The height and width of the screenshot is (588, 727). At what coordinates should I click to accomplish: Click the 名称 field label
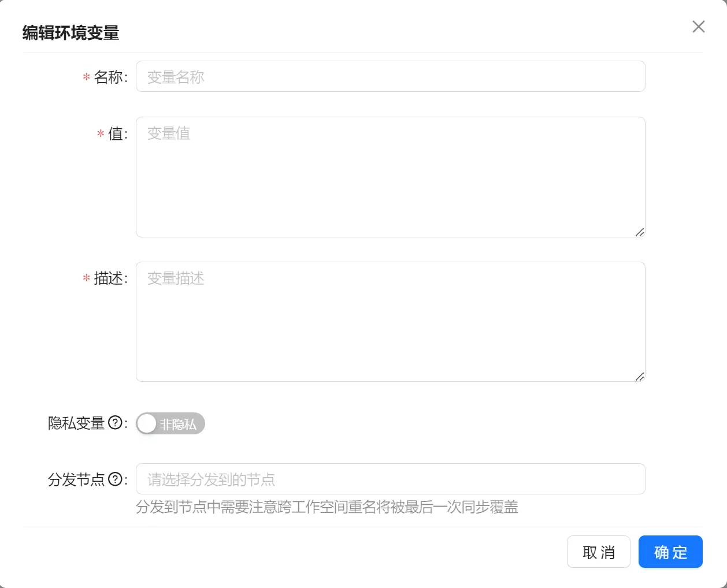(x=109, y=77)
